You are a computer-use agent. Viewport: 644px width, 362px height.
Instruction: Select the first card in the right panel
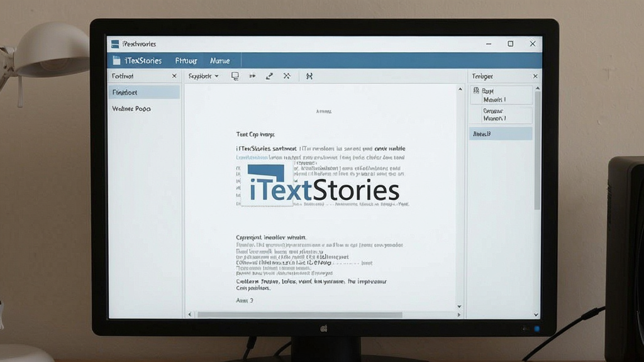(x=501, y=96)
